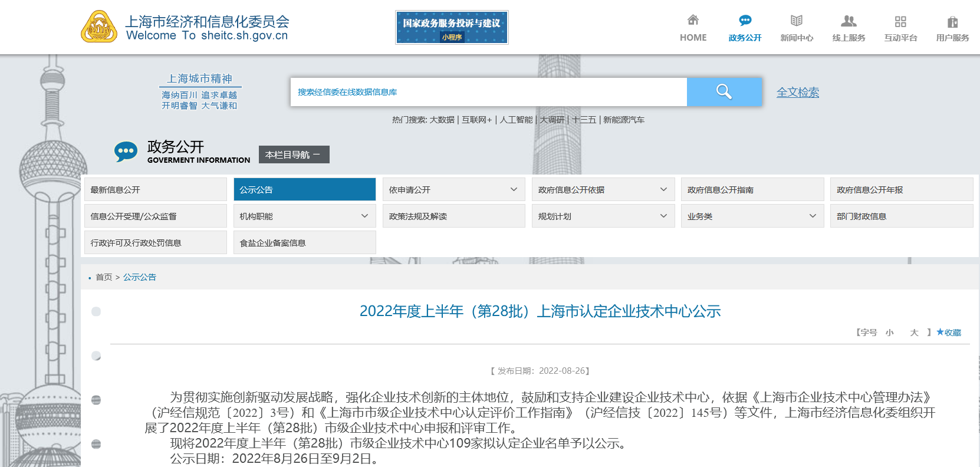Open 用户服务 briefcase icon
The width and height of the screenshot is (980, 467).
click(x=952, y=22)
